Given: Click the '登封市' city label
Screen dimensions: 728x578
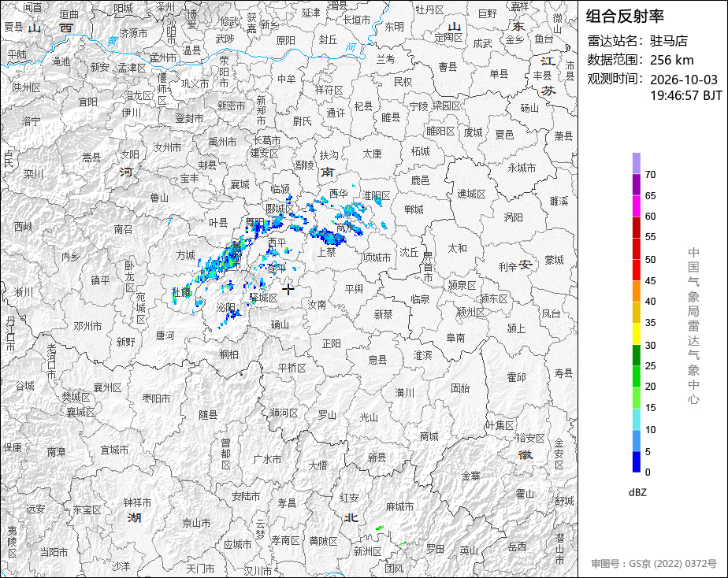Looking at the screenshot, I should tap(189, 119).
